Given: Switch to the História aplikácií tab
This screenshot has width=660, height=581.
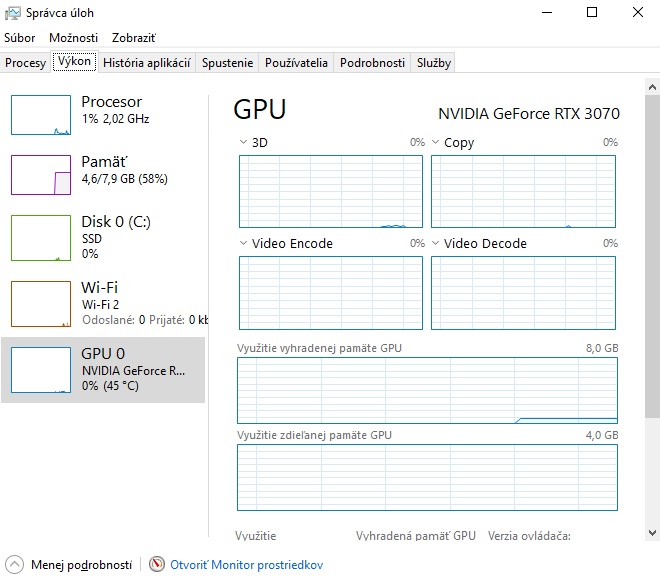Looking at the screenshot, I should point(146,63).
